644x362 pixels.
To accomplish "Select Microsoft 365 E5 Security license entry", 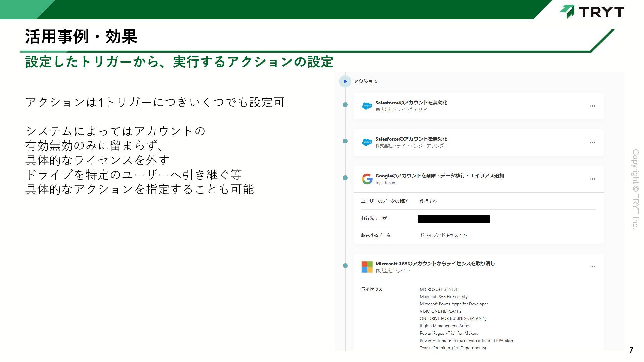I will [x=443, y=297].
